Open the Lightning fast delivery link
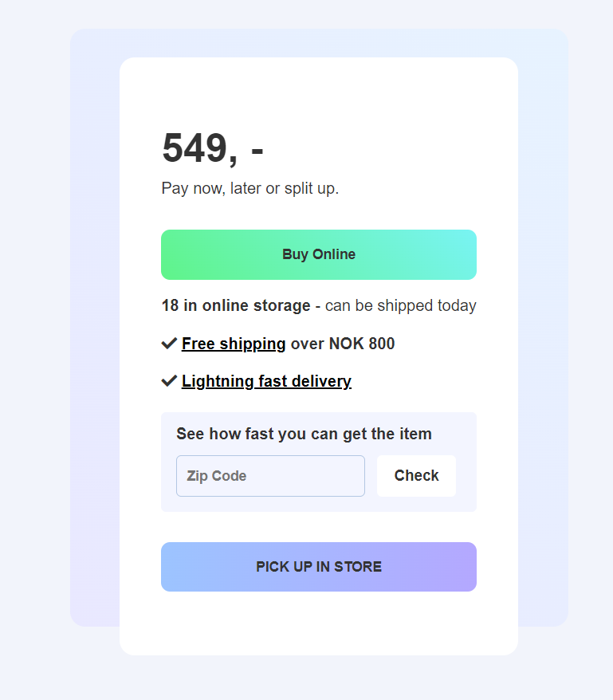 point(266,380)
